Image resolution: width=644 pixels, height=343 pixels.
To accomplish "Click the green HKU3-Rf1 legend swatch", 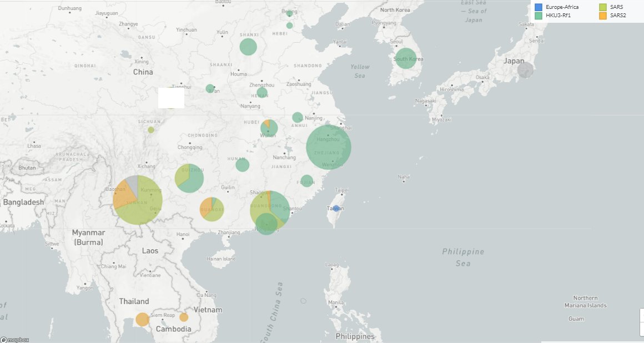I will 538,16.
